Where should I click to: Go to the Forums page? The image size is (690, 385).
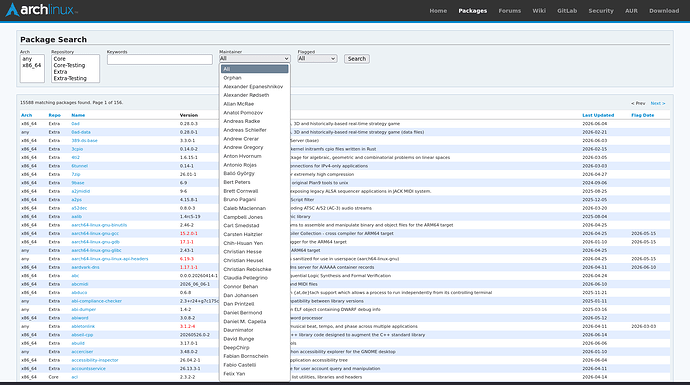tap(510, 11)
